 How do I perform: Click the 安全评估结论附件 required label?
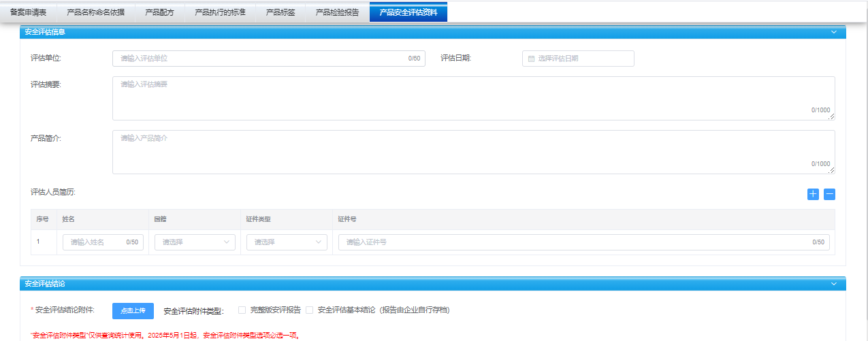click(63, 310)
